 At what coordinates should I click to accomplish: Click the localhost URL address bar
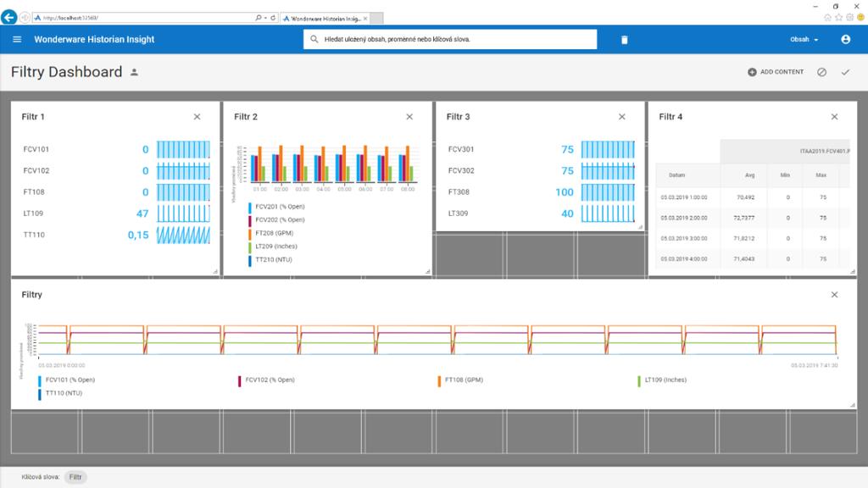click(144, 18)
